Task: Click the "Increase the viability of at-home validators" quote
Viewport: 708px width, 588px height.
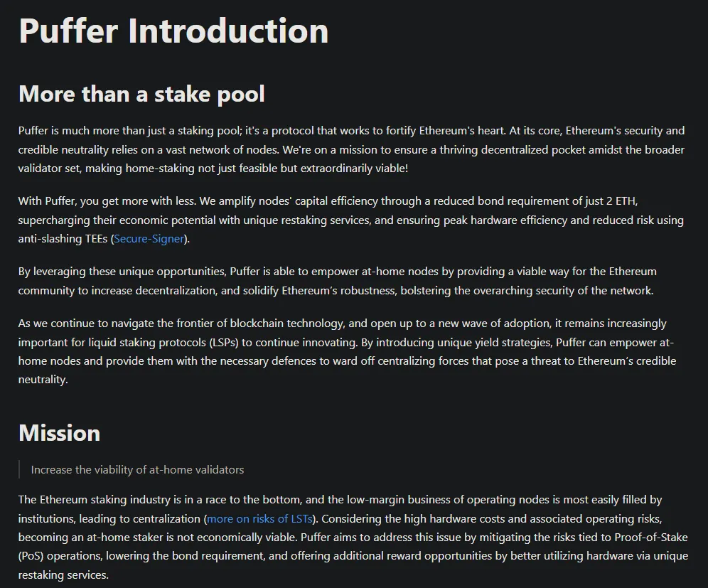Action: [137, 470]
